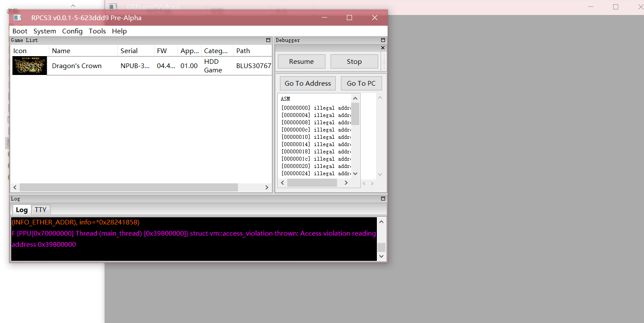Click ASM list scroll up arrow
This screenshot has height=323, width=644.
[355, 99]
